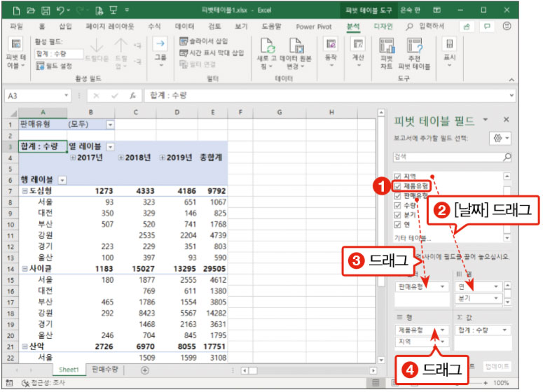Screen dimensions: 543x392
Task: Collapse the 사이클 row group
Action: coord(25,269)
